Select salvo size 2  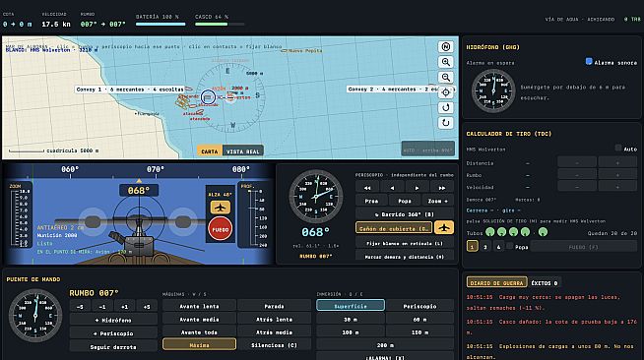[x=485, y=247]
